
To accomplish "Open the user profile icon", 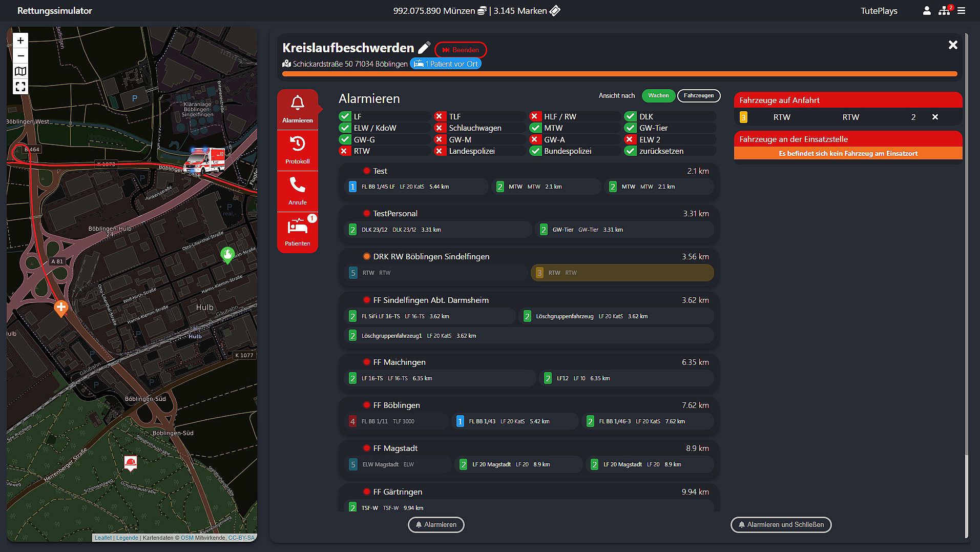I will point(927,11).
